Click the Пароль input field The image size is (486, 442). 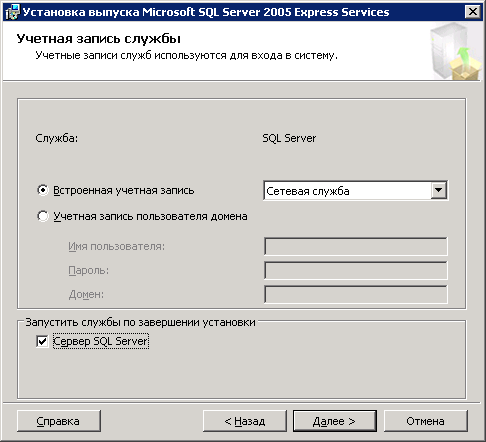point(356,270)
